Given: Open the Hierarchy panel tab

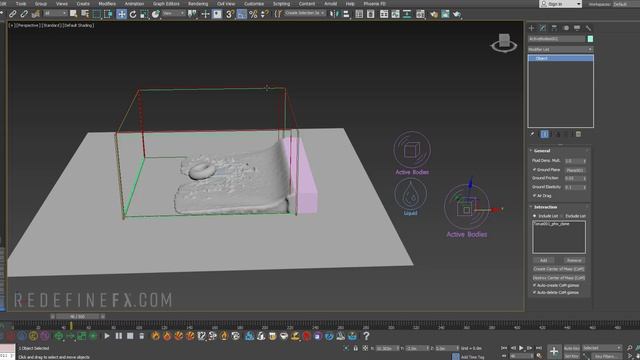Looking at the screenshot, I should point(554,28).
